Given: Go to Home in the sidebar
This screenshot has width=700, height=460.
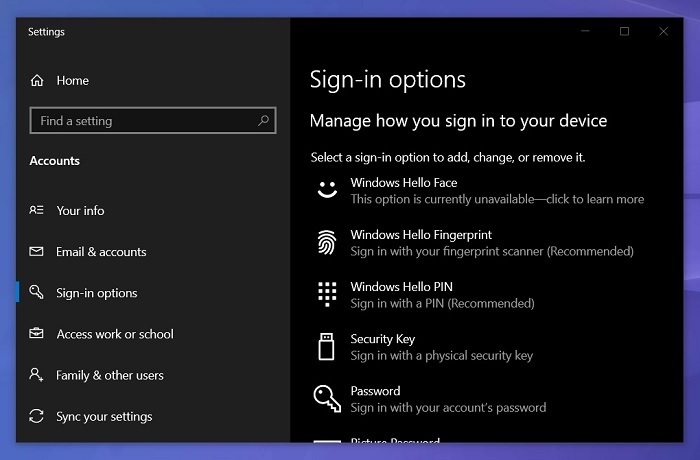Looking at the screenshot, I should [x=72, y=80].
